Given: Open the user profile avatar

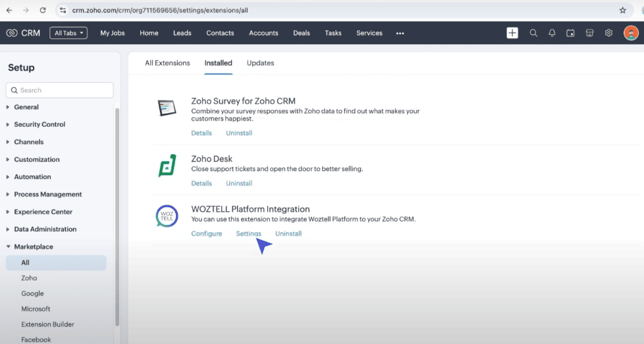Looking at the screenshot, I should point(631,33).
